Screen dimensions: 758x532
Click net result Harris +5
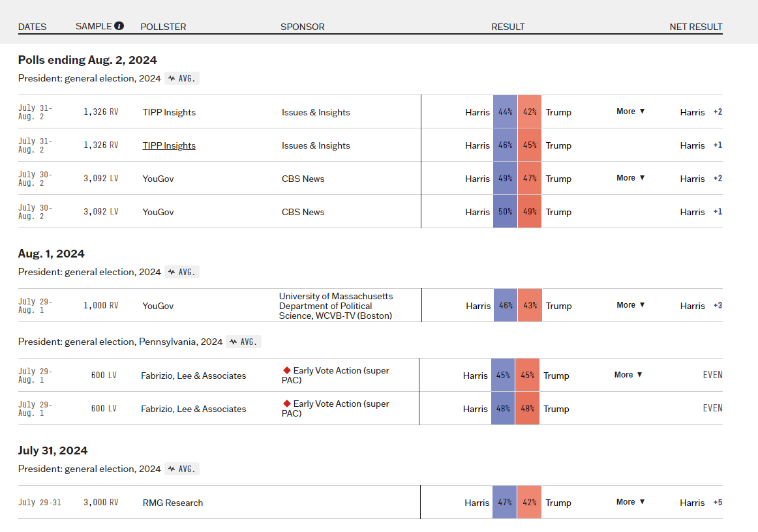point(701,503)
